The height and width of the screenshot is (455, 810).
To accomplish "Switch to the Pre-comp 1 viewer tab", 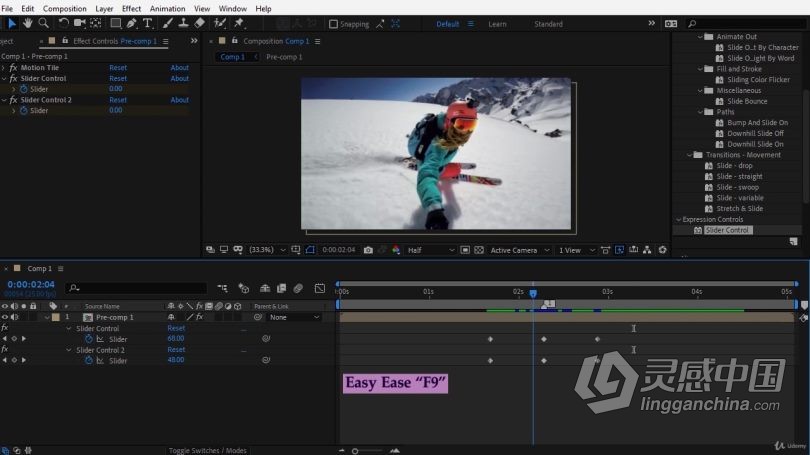I will tap(284, 57).
